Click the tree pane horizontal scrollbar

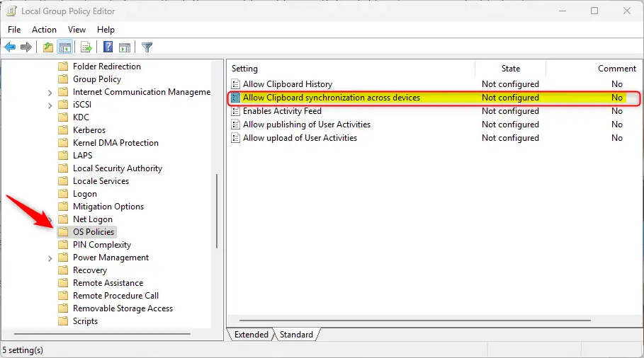pyautogui.click(x=102, y=334)
